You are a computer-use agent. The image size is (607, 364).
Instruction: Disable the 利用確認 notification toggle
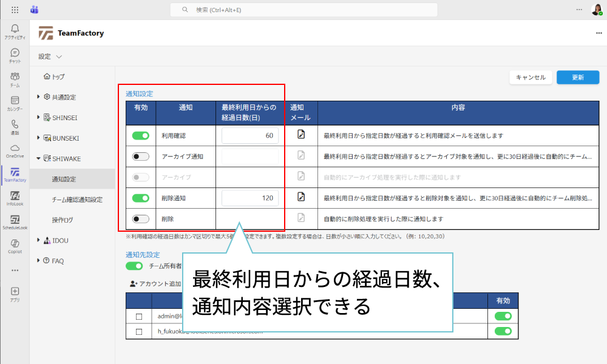point(140,136)
